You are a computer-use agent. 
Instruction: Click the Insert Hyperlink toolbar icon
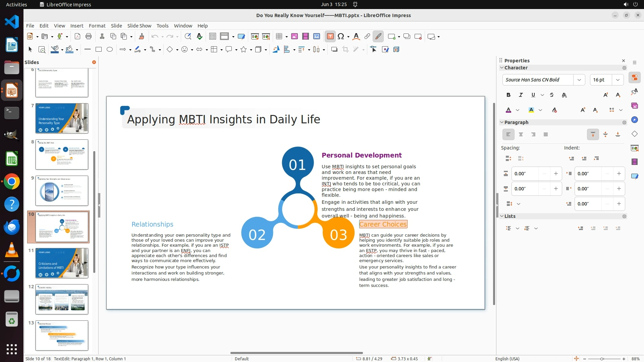[367, 37]
